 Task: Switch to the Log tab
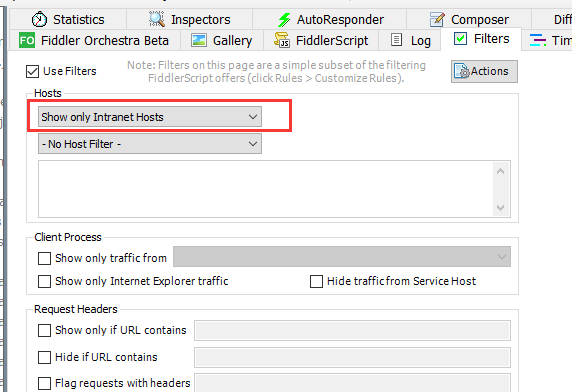[410, 40]
